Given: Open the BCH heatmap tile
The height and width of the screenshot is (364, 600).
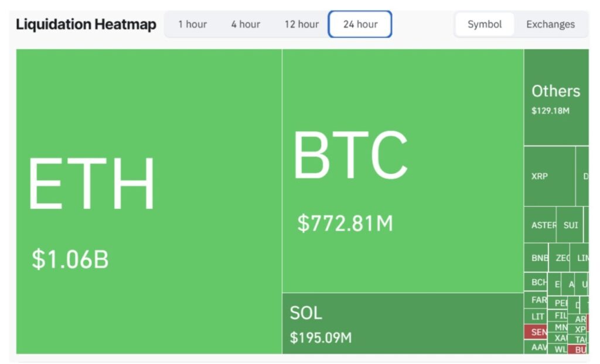Looking at the screenshot, I should pyautogui.click(x=536, y=282).
